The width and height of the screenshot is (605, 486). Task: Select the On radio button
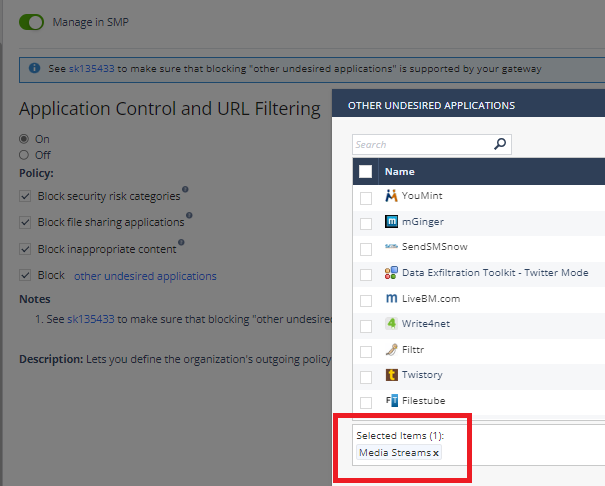pyautogui.click(x=25, y=139)
